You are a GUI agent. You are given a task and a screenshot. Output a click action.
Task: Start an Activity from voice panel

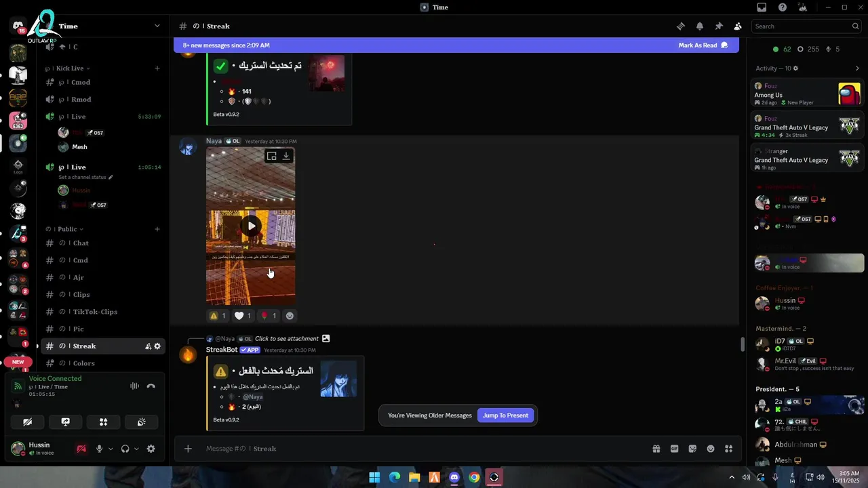coord(103,422)
